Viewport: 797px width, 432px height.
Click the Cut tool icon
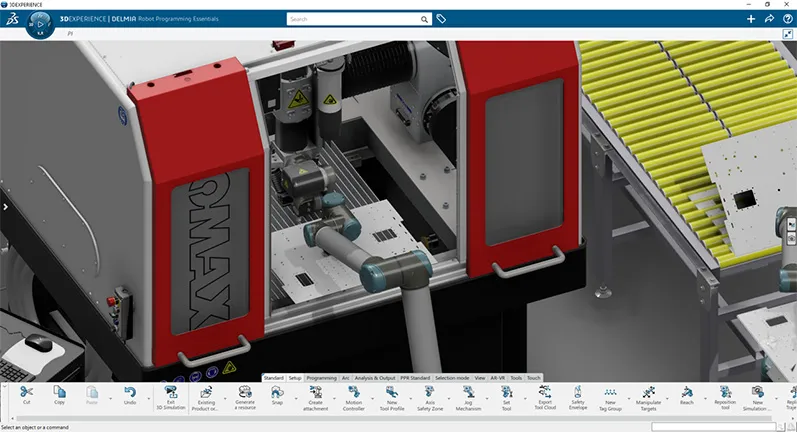pos(26,392)
